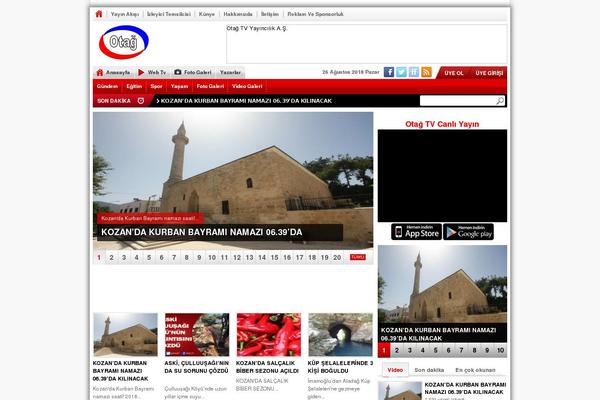The width and height of the screenshot is (600, 400).
Task: Select page 10 in sidebar slider
Action: pos(499,350)
